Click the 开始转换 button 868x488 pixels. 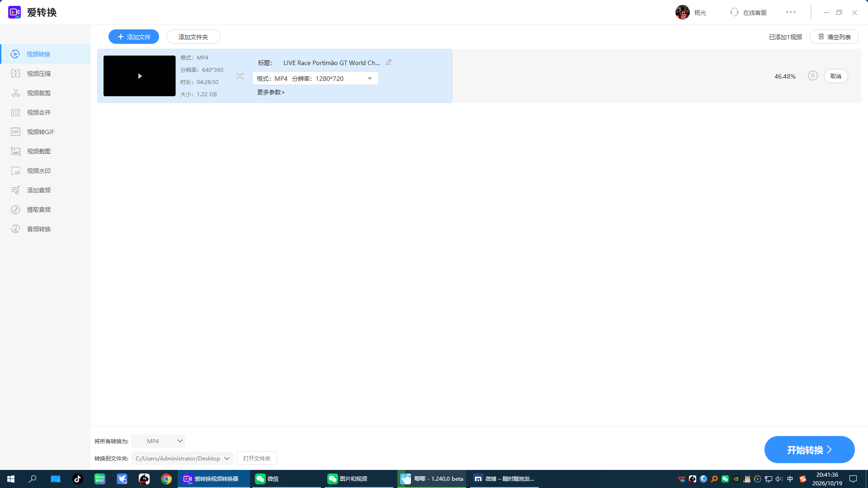[x=809, y=450]
